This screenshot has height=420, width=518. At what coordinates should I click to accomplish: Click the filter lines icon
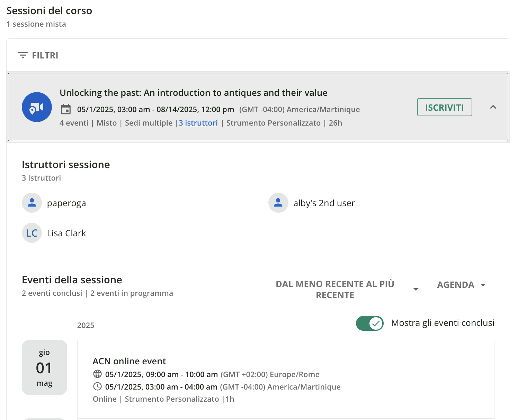[x=23, y=55]
